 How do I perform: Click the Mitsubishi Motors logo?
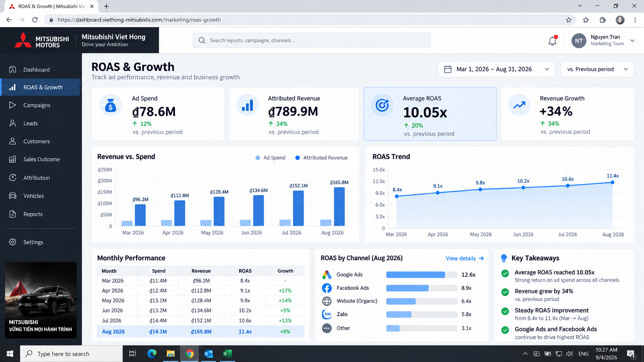(x=42, y=40)
